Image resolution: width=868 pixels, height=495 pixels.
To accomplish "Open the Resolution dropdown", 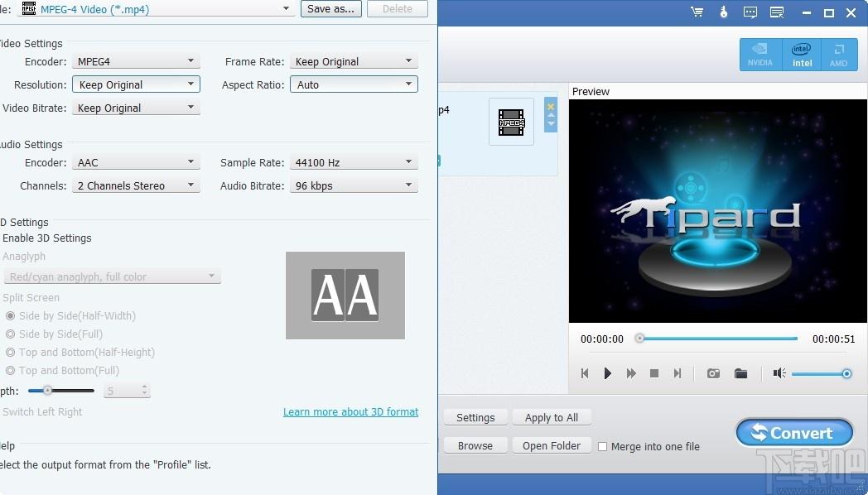I will pos(136,84).
